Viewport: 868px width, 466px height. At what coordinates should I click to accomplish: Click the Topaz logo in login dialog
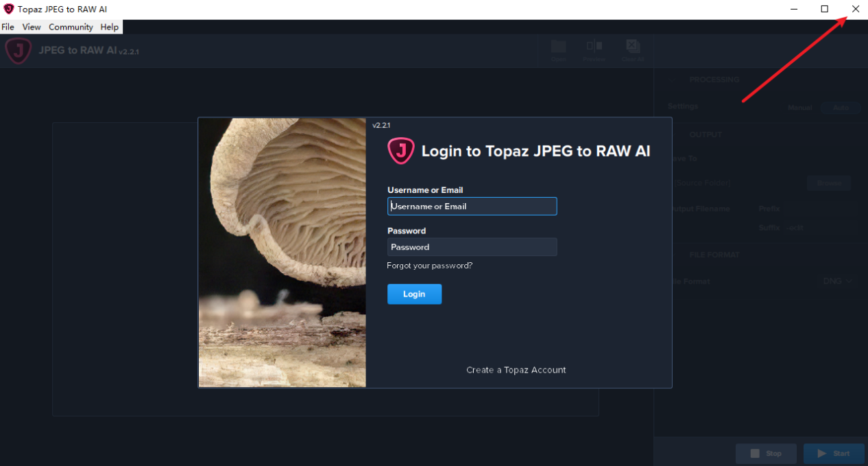click(x=400, y=150)
